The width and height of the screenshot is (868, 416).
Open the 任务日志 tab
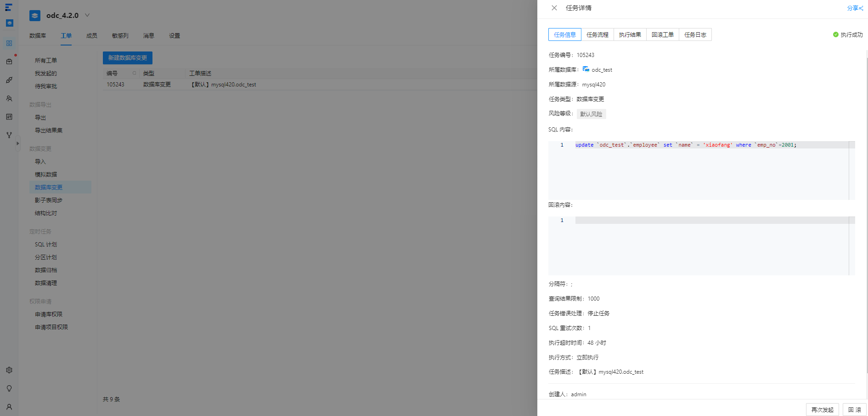[x=695, y=34]
